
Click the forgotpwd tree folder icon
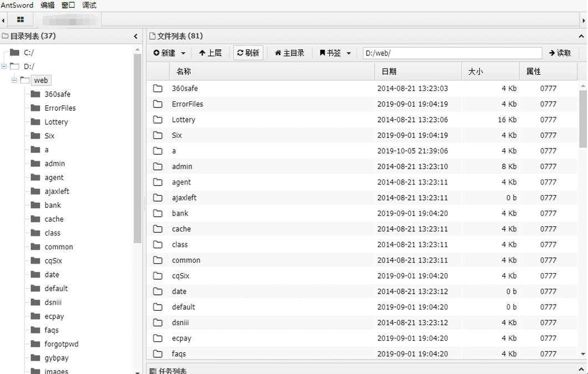[36, 344]
